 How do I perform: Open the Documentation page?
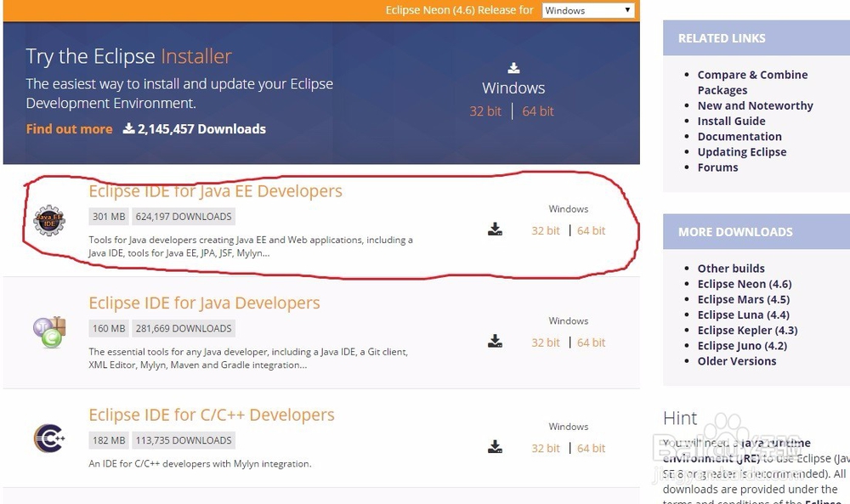click(739, 136)
